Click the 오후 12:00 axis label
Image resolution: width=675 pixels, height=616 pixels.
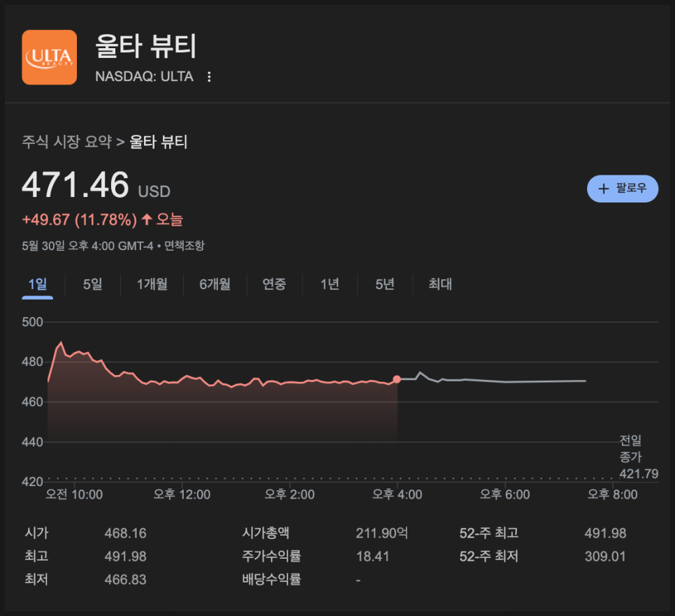tap(182, 494)
